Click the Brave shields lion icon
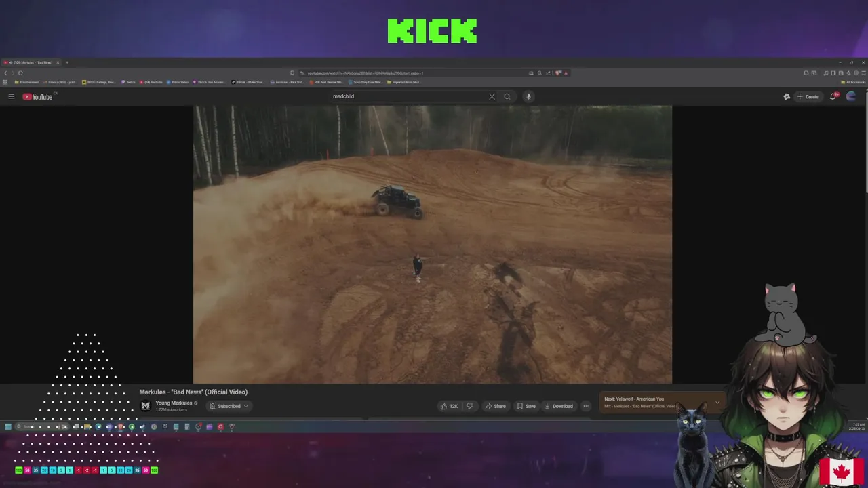Screen dimensions: 868x488 pos(558,73)
